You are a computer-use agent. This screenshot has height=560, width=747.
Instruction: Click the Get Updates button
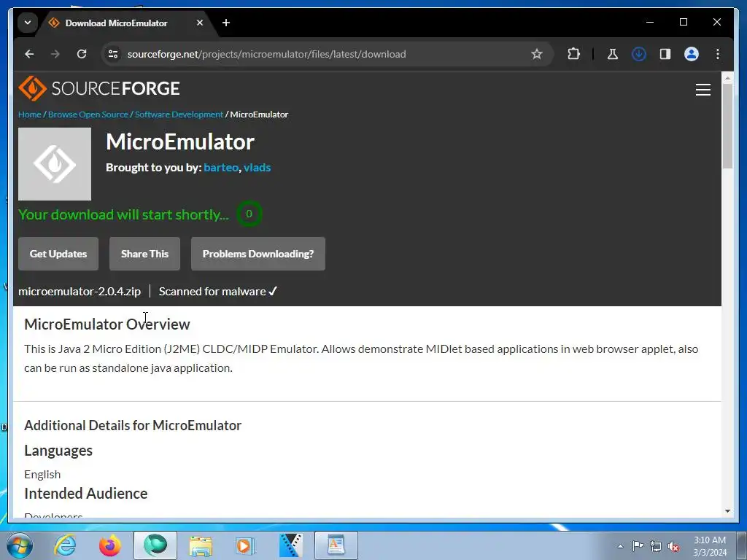(x=58, y=254)
